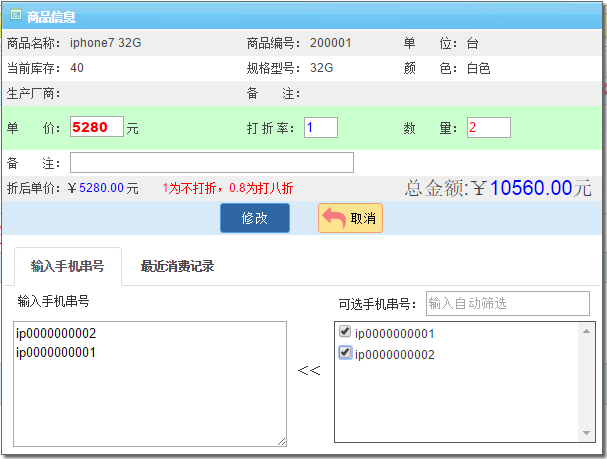The height and width of the screenshot is (459, 607).
Task: Focus the 输入自动筛选 filter box
Action: [x=507, y=303]
